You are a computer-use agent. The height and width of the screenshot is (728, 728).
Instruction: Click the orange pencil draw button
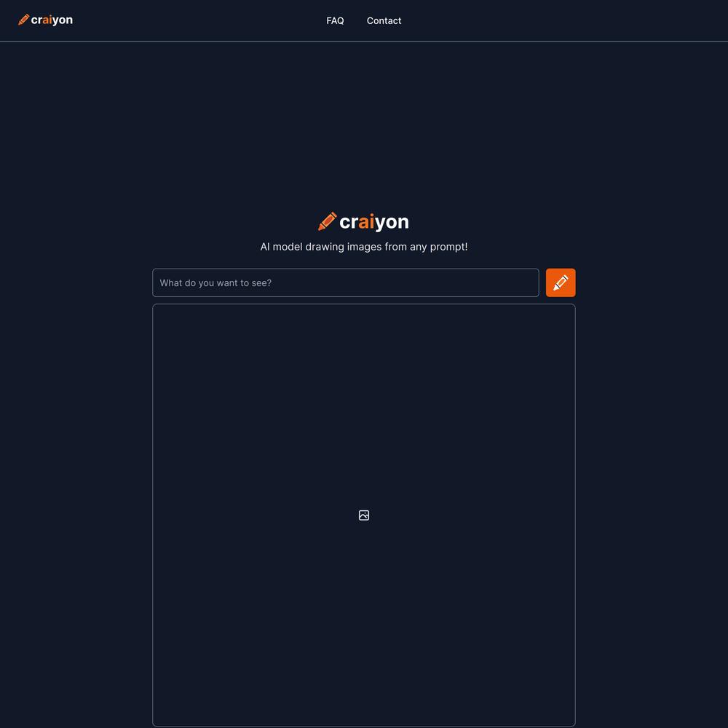tap(561, 282)
